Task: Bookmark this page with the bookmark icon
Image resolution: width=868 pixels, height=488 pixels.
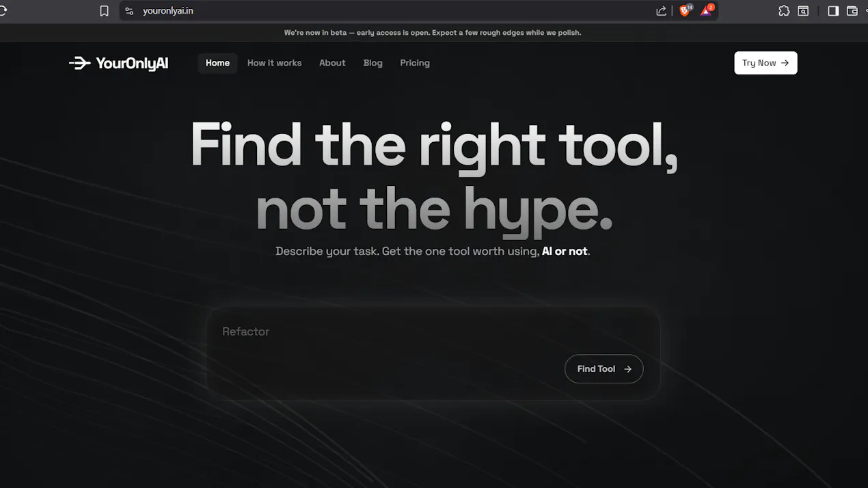Action: (104, 11)
